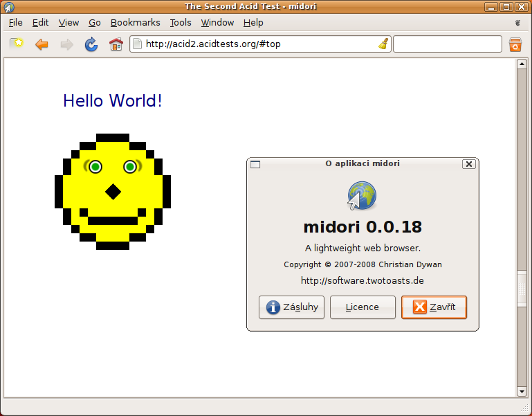Open the File menu
The width and height of the screenshot is (532, 416).
(16, 22)
